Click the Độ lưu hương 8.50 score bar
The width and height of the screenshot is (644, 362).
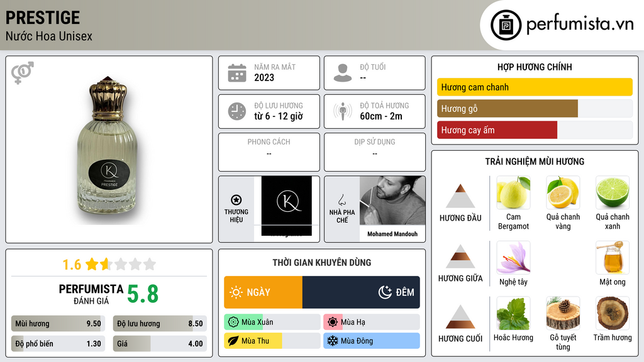[x=160, y=324]
